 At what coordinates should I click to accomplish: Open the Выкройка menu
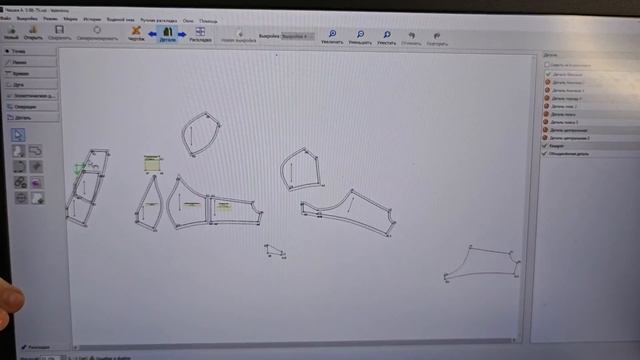pos(27,18)
